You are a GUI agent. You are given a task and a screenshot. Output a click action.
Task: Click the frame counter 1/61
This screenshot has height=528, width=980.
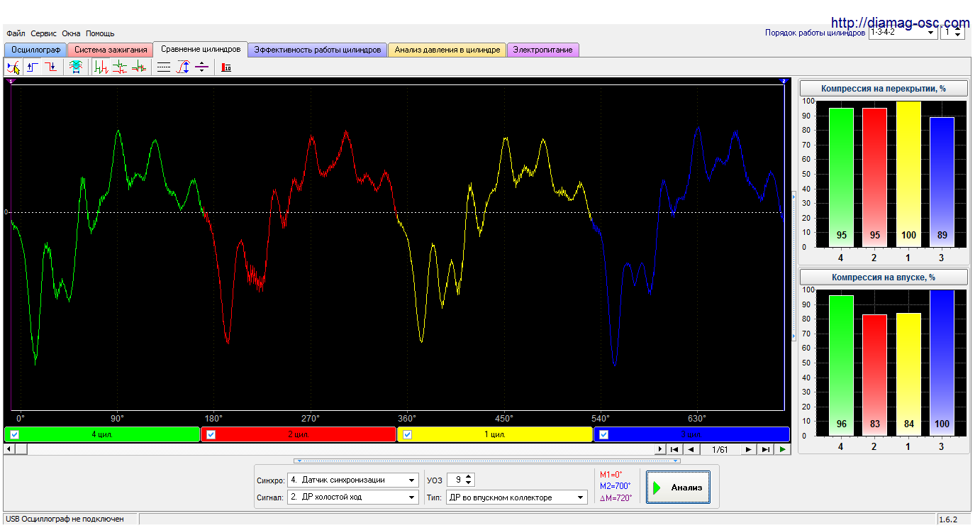pyautogui.click(x=720, y=449)
